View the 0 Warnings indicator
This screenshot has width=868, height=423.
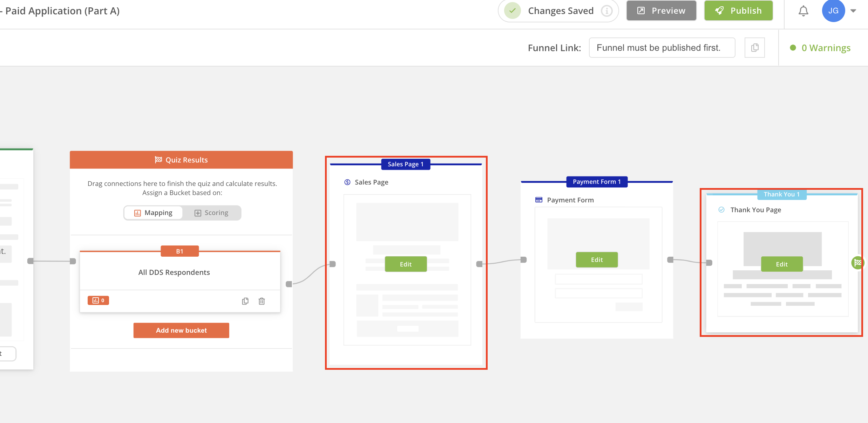[x=821, y=48]
